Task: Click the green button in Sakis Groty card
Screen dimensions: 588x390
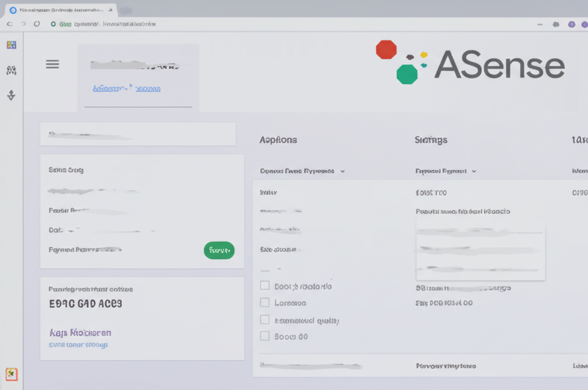Action: tap(219, 250)
